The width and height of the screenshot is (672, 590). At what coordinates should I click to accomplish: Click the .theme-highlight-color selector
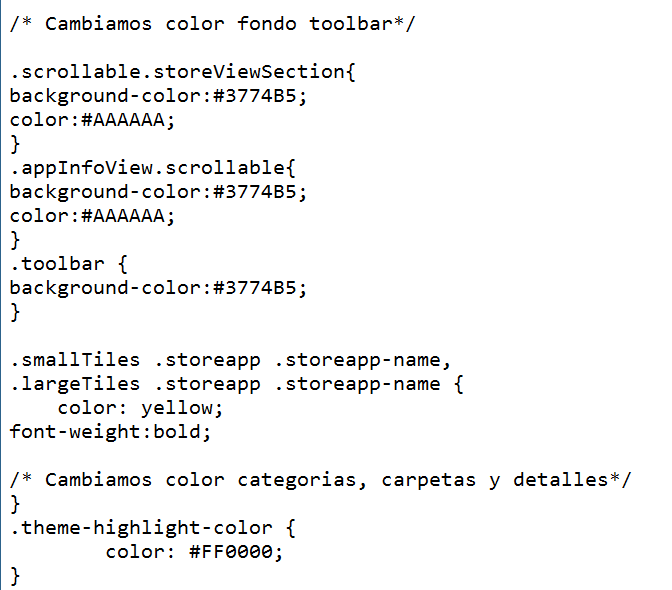152,528
